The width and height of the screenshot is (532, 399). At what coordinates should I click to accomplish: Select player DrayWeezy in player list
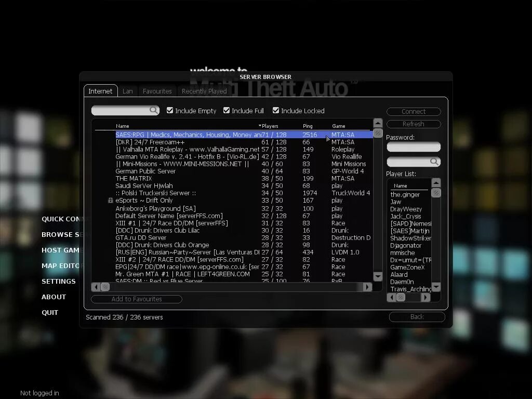point(406,209)
